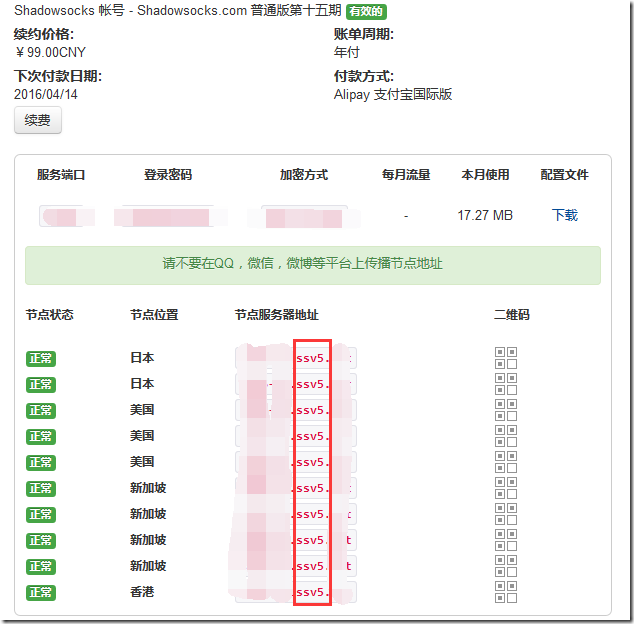This screenshot has width=634, height=624.
Task: Click the green 请不要在QQ notice banner
Action: click(x=313, y=265)
